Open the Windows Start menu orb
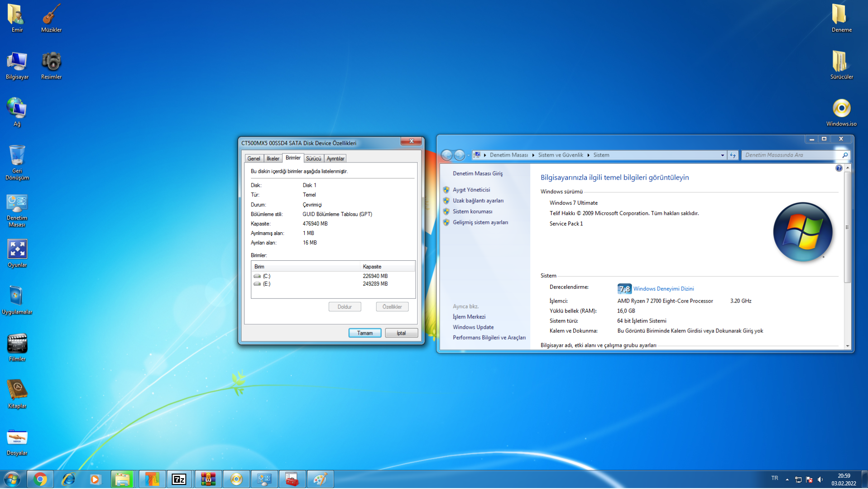 tap(12, 479)
